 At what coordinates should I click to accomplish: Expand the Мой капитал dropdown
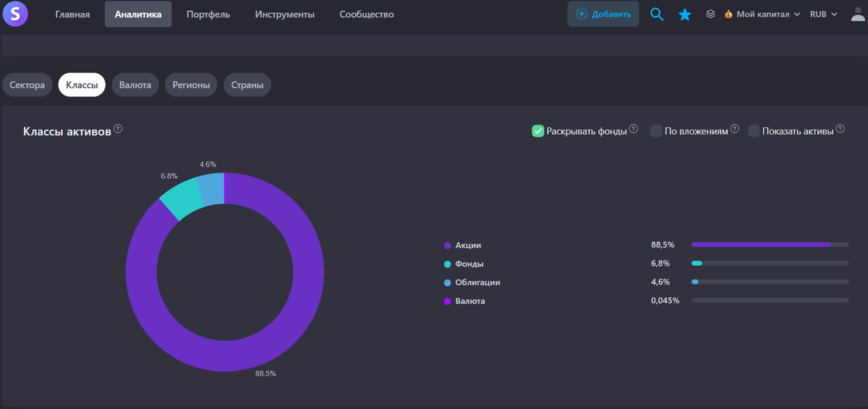pyautogui.click(x=762, y=14)
